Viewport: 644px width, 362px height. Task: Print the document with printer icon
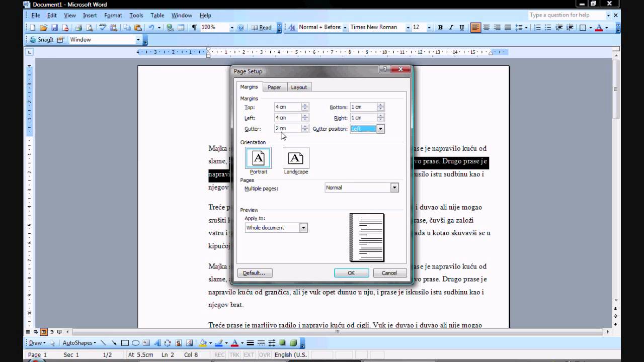click(x=78, y=28)
